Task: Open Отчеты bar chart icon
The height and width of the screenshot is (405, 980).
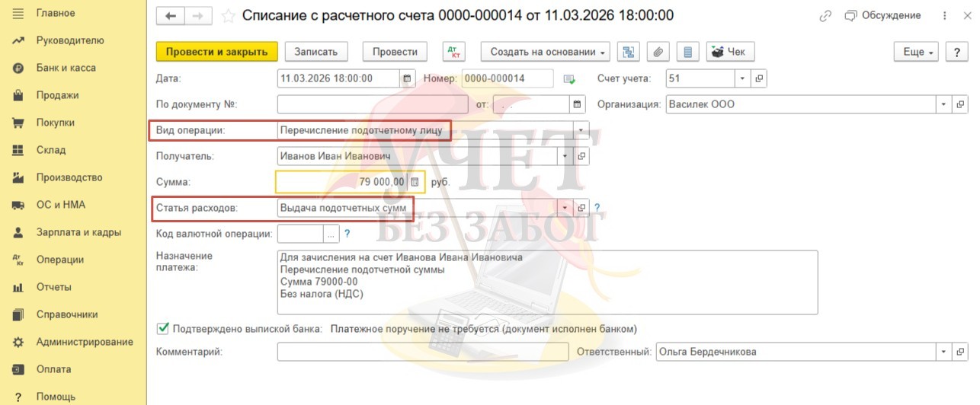Action: (x=18, y=287)
